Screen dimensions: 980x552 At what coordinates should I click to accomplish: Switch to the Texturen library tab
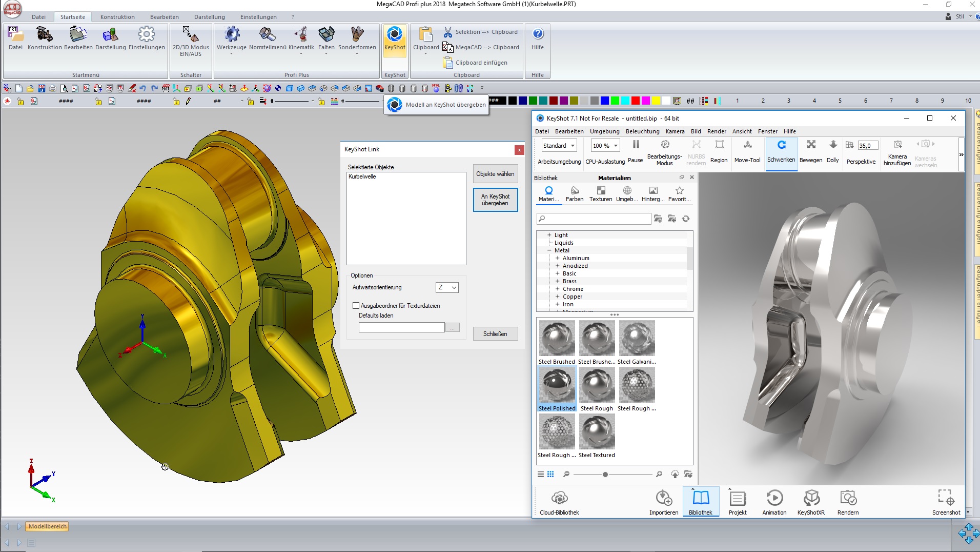tap(601, 193)
